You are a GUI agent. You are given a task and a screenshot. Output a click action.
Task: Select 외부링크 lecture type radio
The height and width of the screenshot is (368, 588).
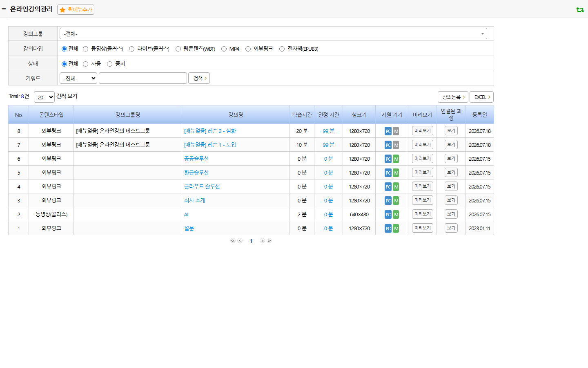coord(248,49)
